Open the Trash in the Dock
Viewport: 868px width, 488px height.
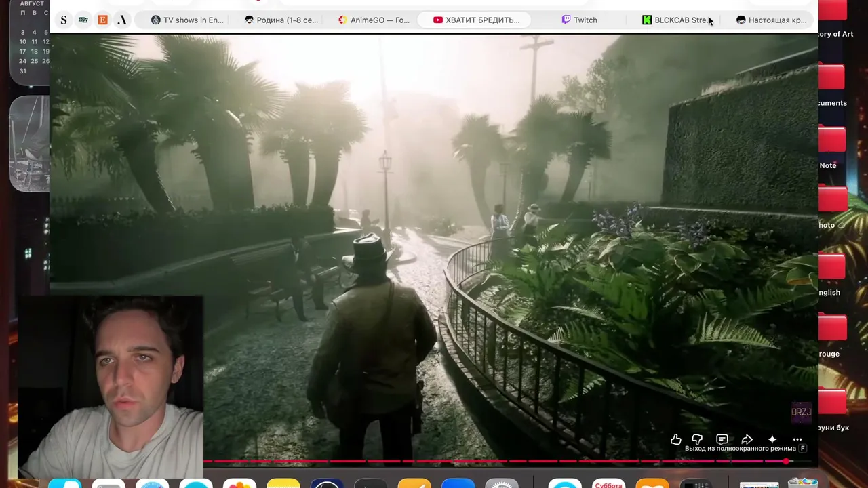tap(803, 483)
